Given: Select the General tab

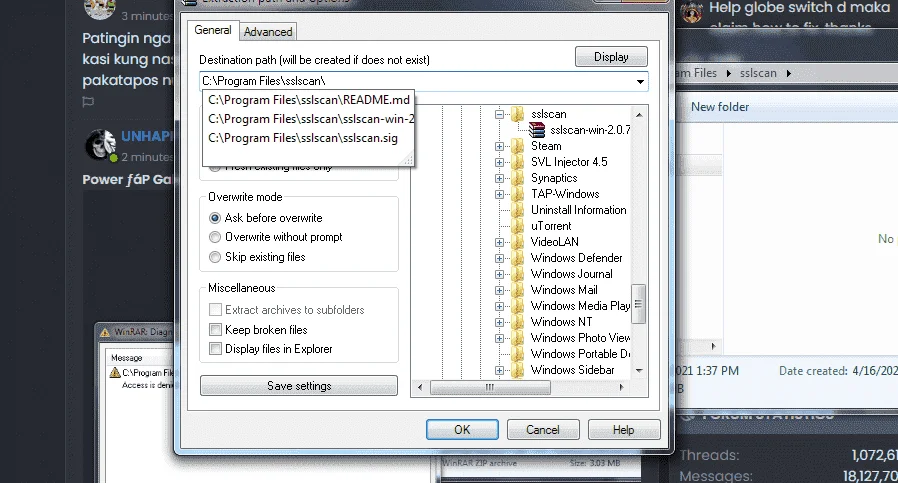Looking at the screenshot, I should 213,30.
